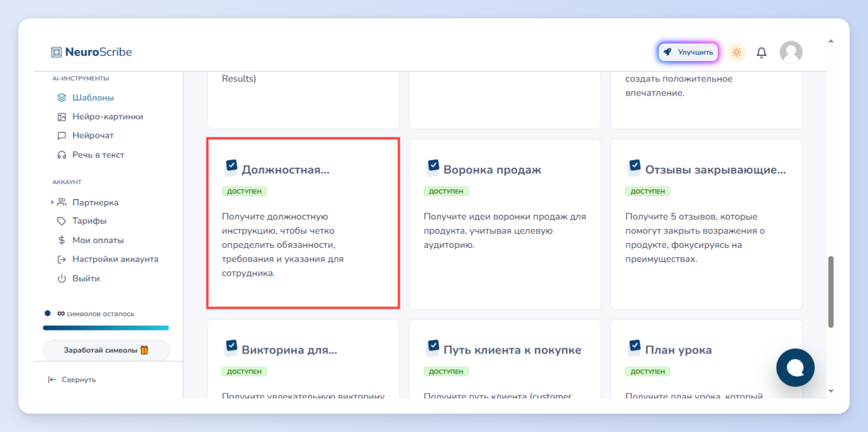The width and height of the screenshot is (868, 432).
Task: Click the Мои оплаты dollar icon
Action: [61, 240]
